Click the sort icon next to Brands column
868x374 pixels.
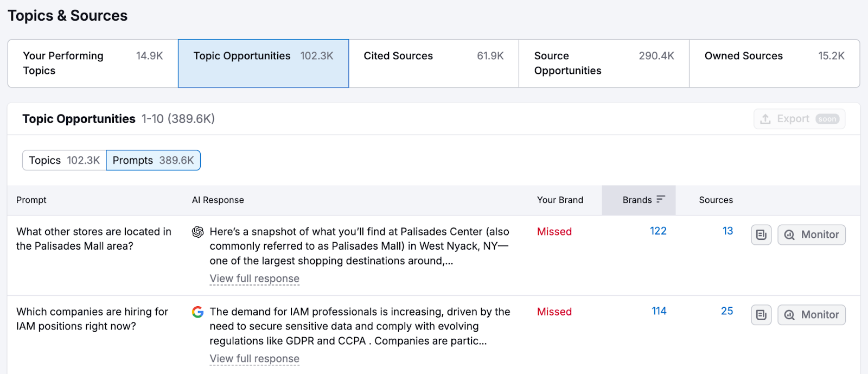(x=661, y=199)
